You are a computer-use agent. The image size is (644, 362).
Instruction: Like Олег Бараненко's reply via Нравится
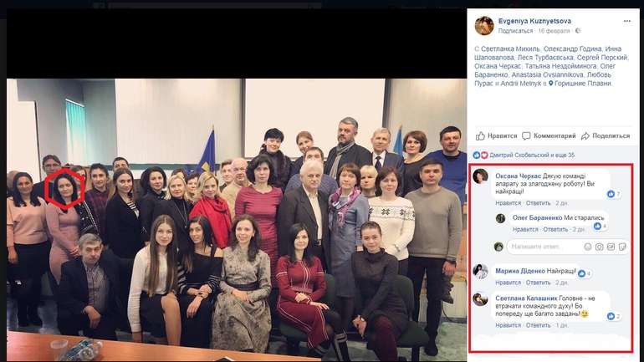525,229
